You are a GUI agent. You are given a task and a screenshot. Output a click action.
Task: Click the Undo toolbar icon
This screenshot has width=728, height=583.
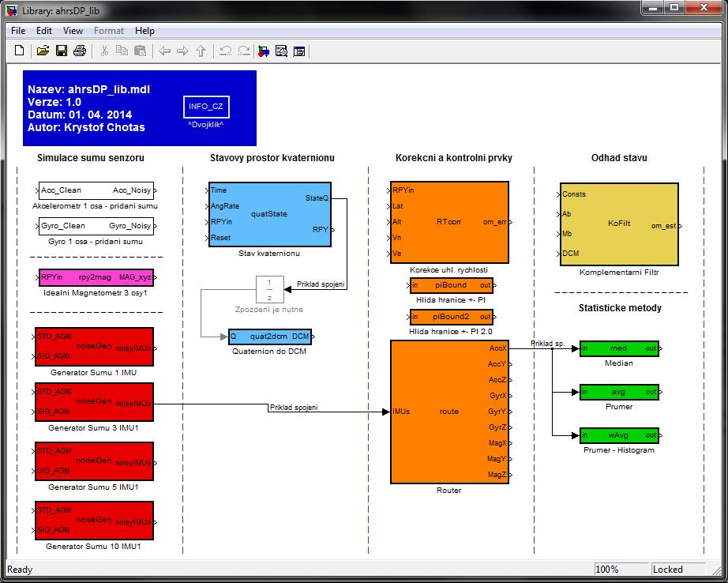pos(226,51)
